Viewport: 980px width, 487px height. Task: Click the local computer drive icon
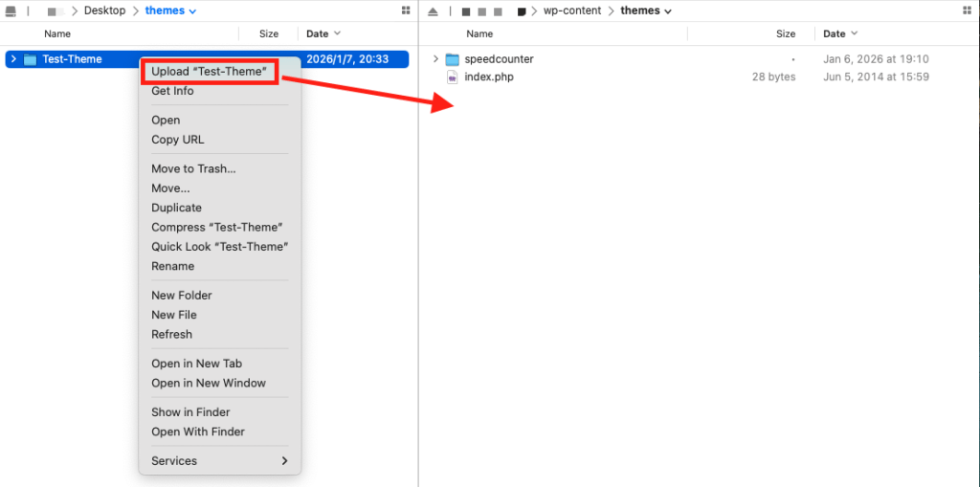pyautogui.click(x=11, y=11)
